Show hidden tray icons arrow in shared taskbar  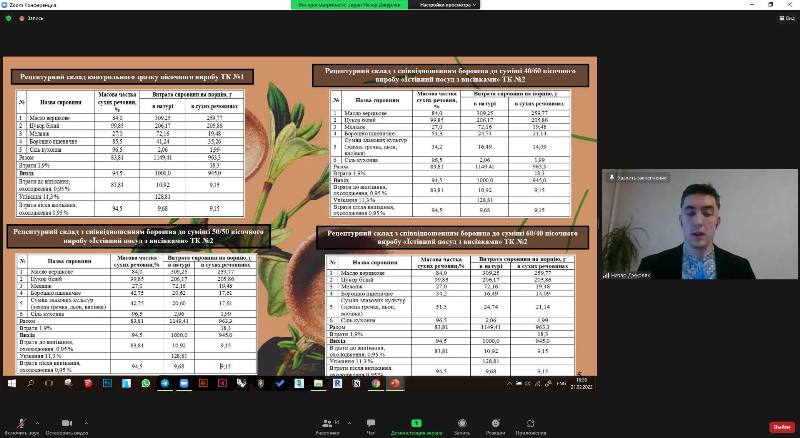click(x=509, y=383)
